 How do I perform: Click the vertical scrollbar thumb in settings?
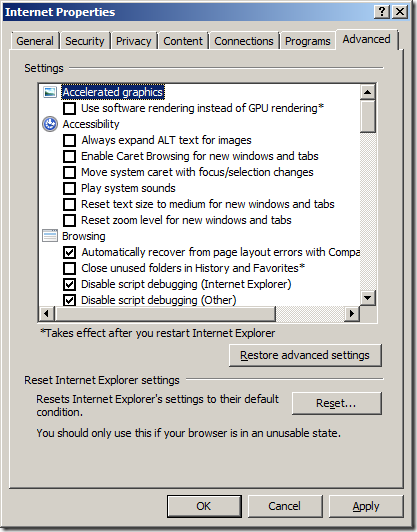(368, 116)
